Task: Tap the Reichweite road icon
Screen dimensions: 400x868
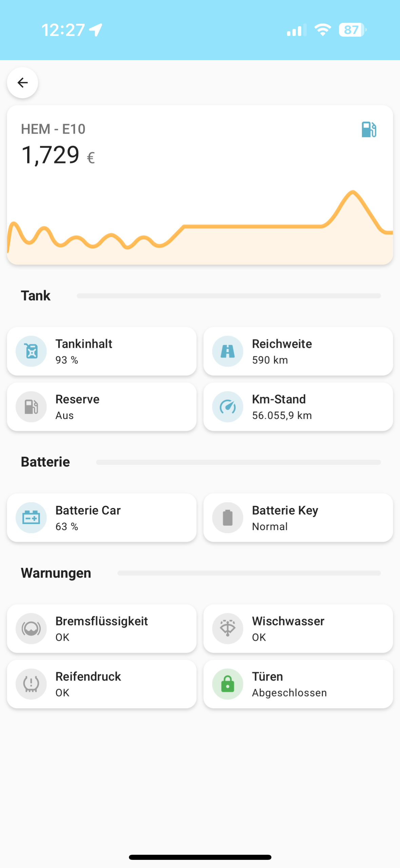Action: (228, 351)
